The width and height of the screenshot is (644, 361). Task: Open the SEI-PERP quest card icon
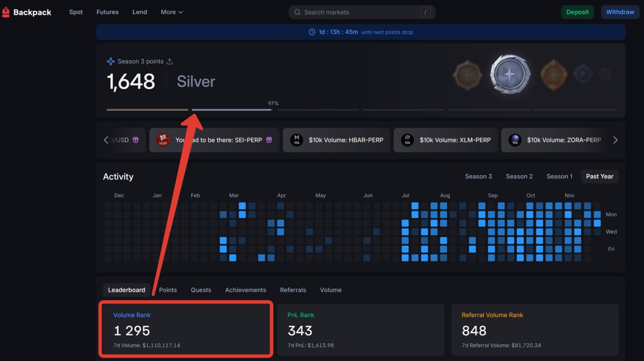tap(163, 140)
